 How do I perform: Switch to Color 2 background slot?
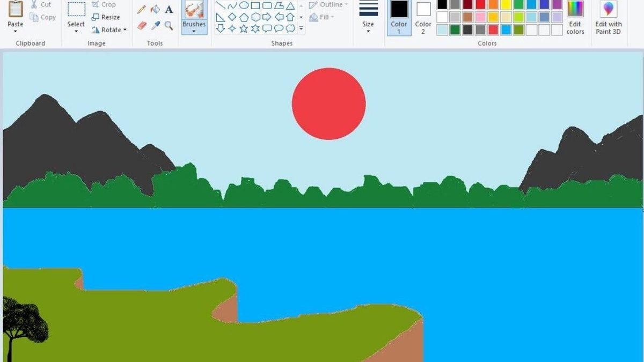pos(423,15)
